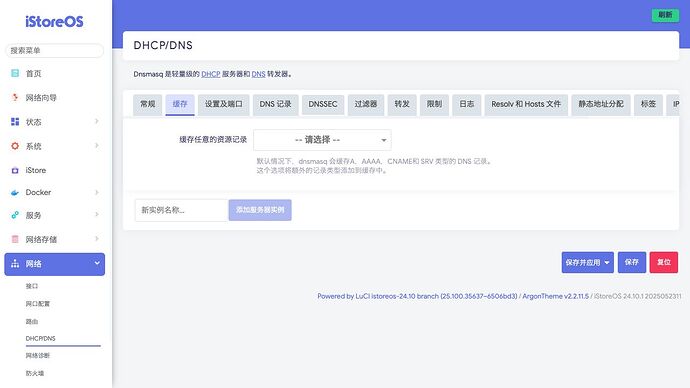Collapse the 网络 menu chevron
This screenshot has height=388, width=690.
tap(97, 263)
